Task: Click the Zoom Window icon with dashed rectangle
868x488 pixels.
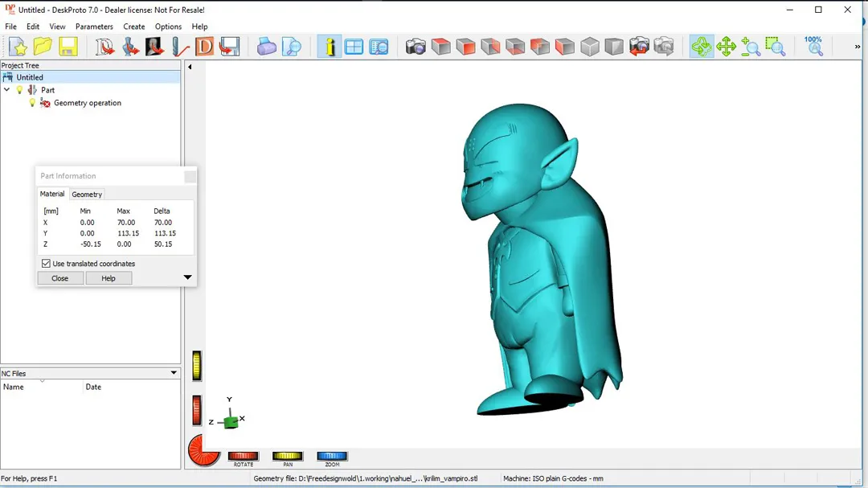Action: pyautogui.click(x=775, y=47)
